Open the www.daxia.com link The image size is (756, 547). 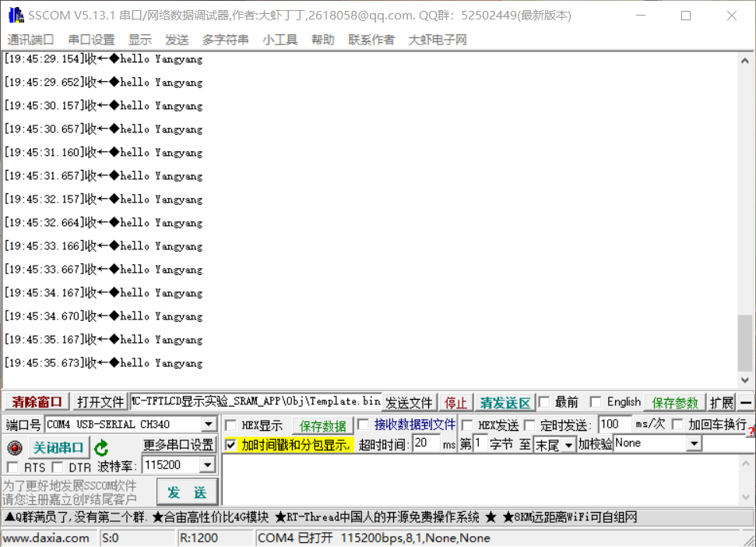click(47, 538)
